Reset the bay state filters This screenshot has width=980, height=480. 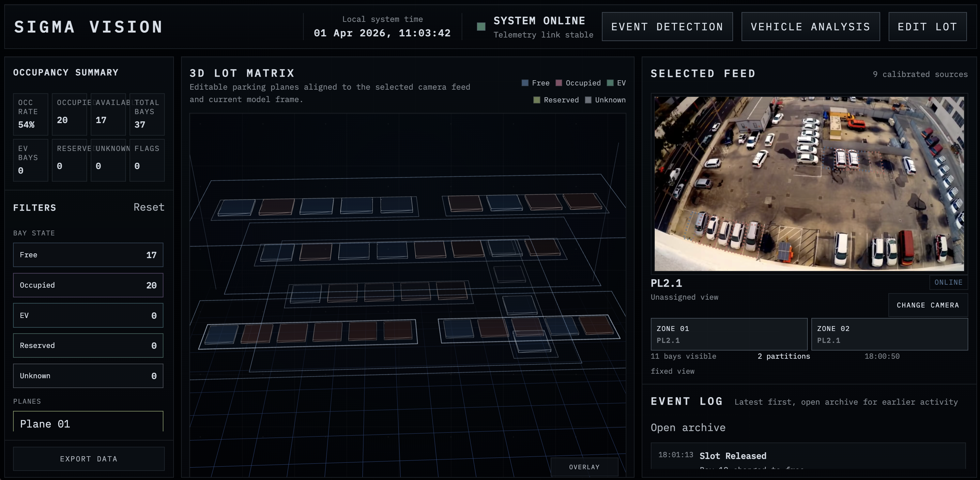[149, 207]
